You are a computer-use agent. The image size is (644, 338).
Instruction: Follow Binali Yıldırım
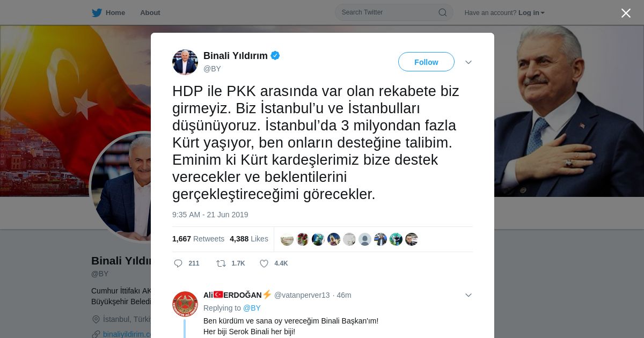tap(426, 62)
